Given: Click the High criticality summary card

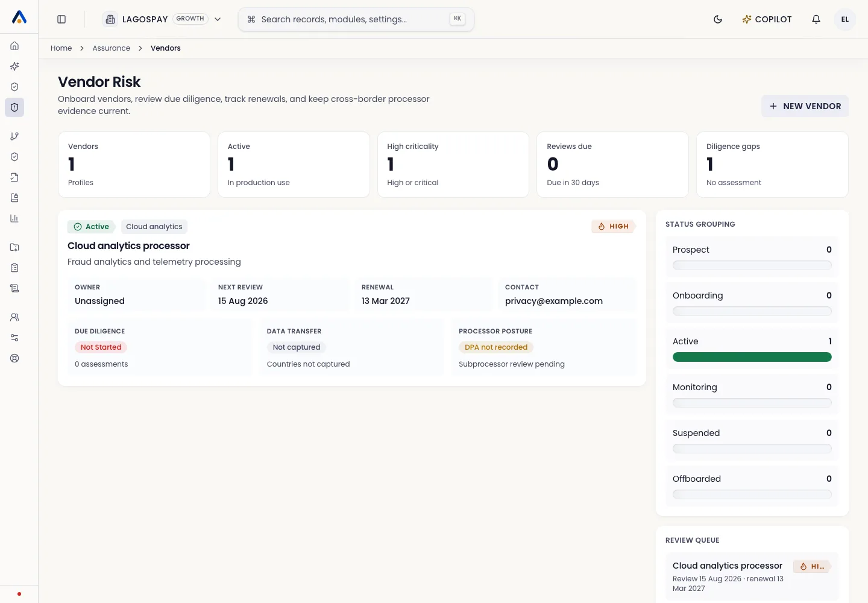Looking at the screenshot, I should 453,165.
